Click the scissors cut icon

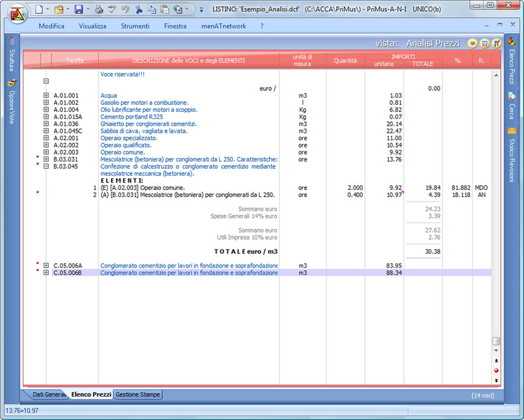pos(139,9)
